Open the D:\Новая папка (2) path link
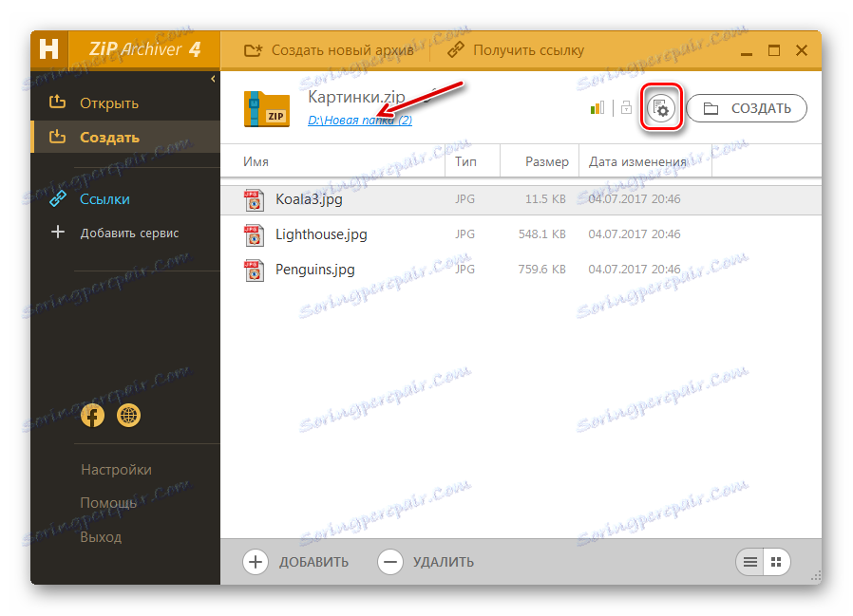This screenshot has height=616, width=853. click(360, 121)
